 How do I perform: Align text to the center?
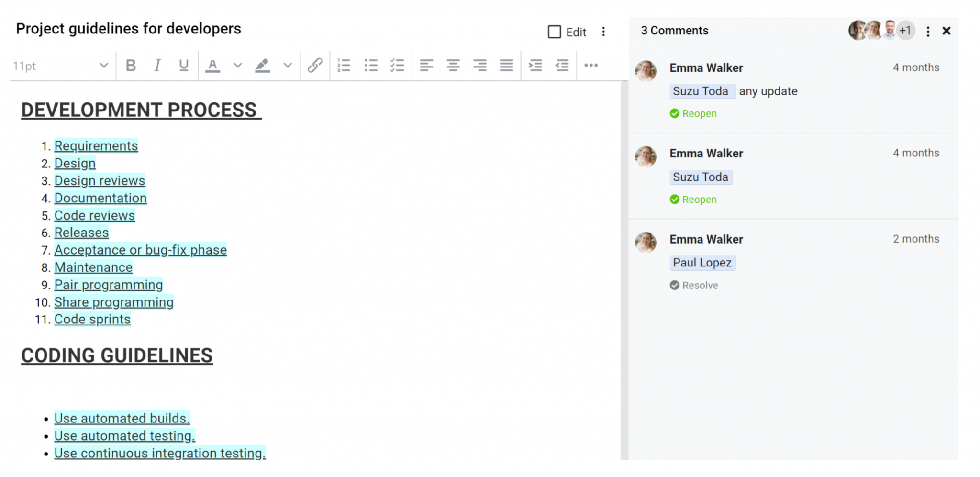(x=452, y=66)
